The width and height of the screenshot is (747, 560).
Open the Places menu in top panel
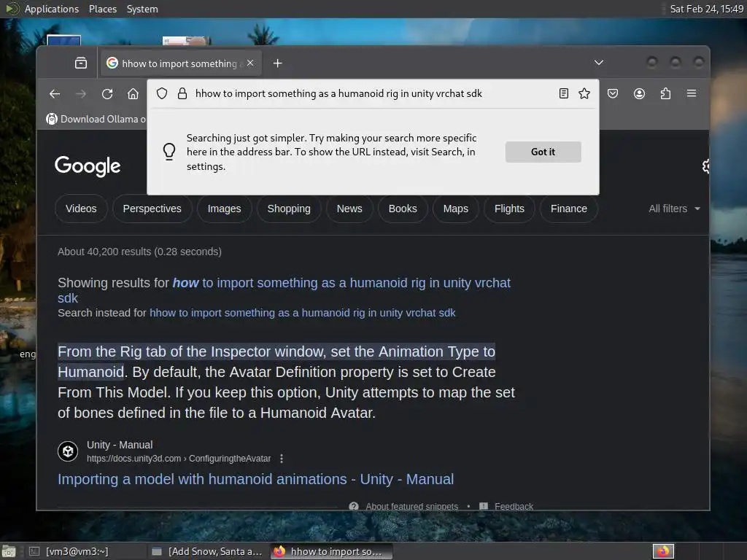coord(102,9)
